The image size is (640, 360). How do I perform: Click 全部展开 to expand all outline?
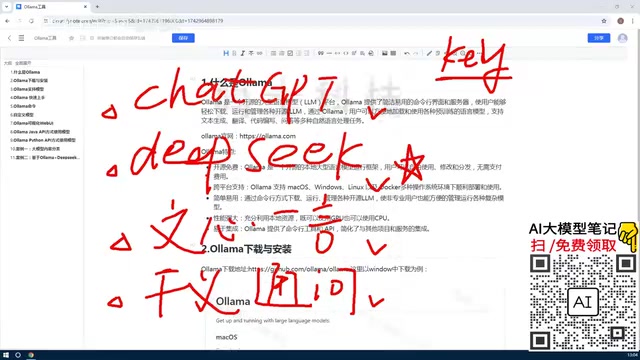23,63
